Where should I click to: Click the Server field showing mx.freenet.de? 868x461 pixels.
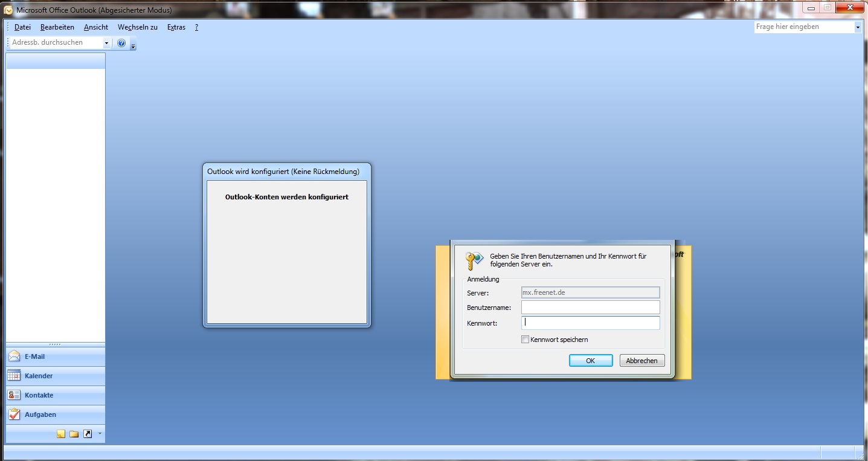(x=590, y=292)
